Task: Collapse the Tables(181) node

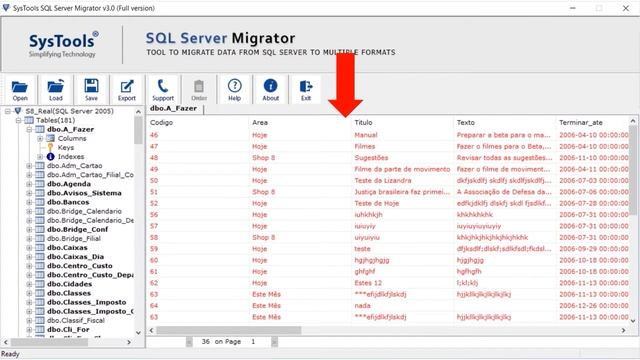Action: [x=18, y=120]
